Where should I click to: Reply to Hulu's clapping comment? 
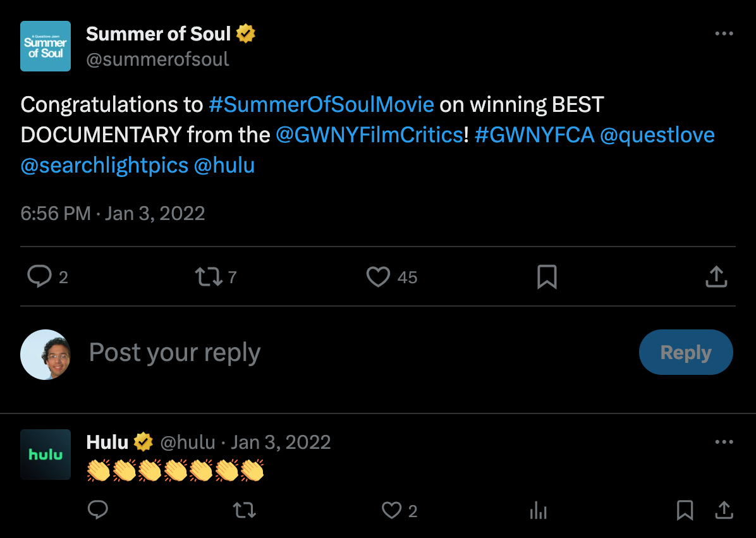(x=97, y=510)
